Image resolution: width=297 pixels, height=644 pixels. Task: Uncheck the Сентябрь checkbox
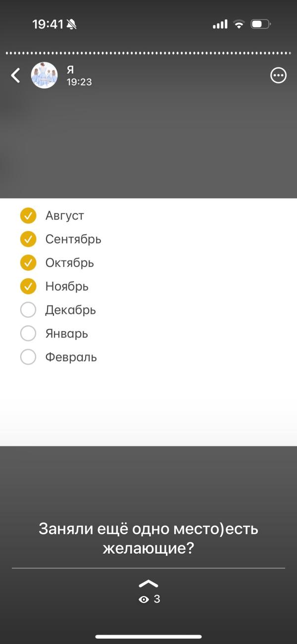[x=28, y=239]
